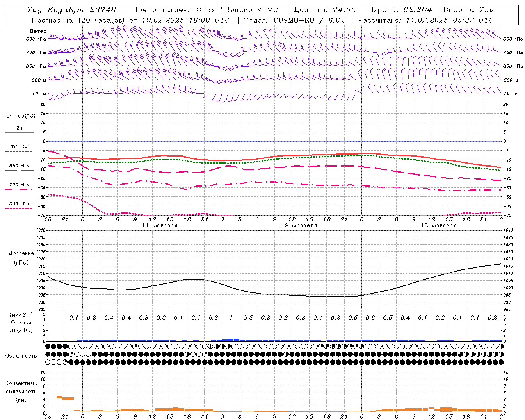Select the date label 12 февраля
The width and height of the screenshot is (525, 420).
pyautogui.click(x=299, y=226)
